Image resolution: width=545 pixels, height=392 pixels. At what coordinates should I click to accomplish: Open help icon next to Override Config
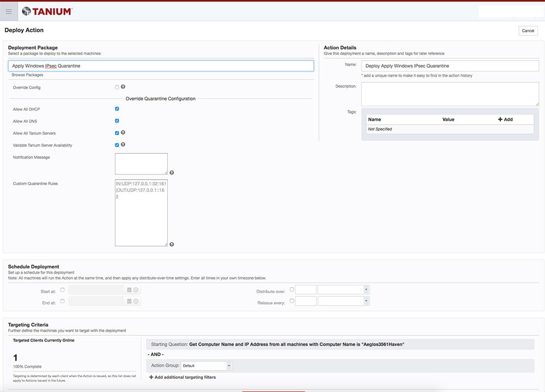point(123,87)
